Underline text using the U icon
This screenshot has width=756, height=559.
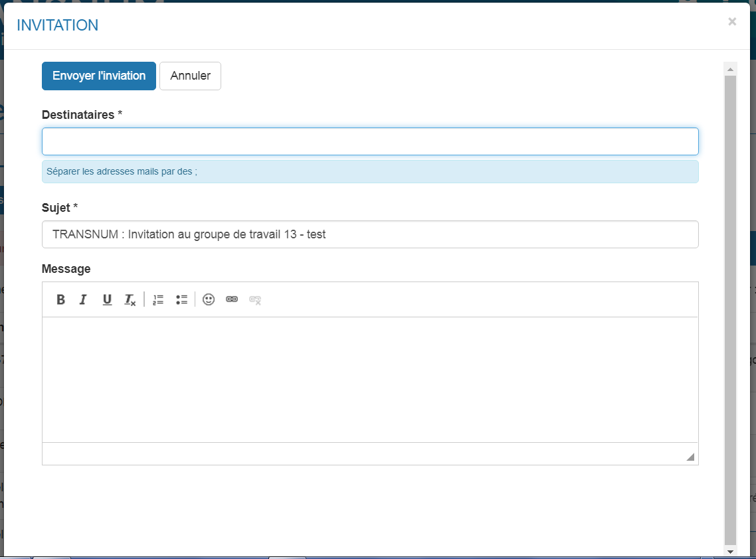[107, 299]
